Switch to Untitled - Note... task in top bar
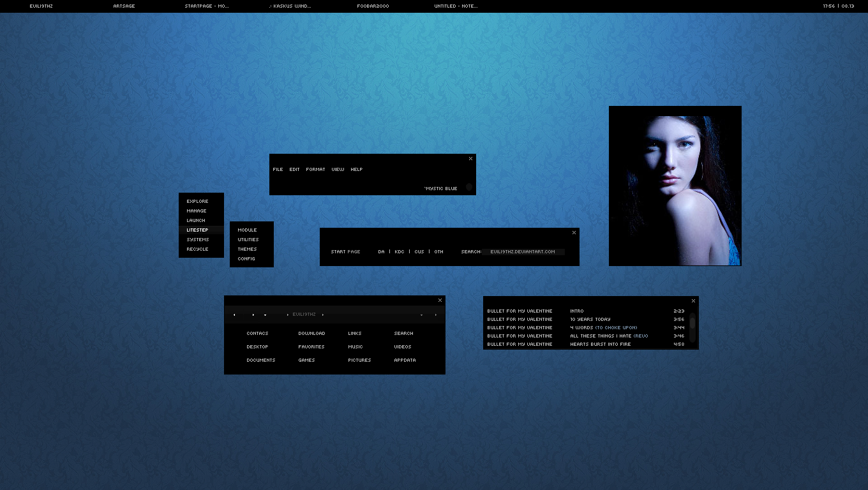 456,6
